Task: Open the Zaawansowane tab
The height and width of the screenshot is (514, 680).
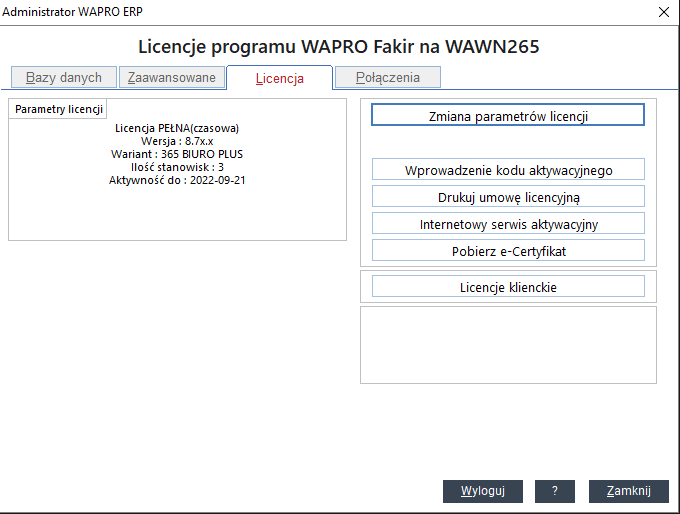Action: point(172,77)
